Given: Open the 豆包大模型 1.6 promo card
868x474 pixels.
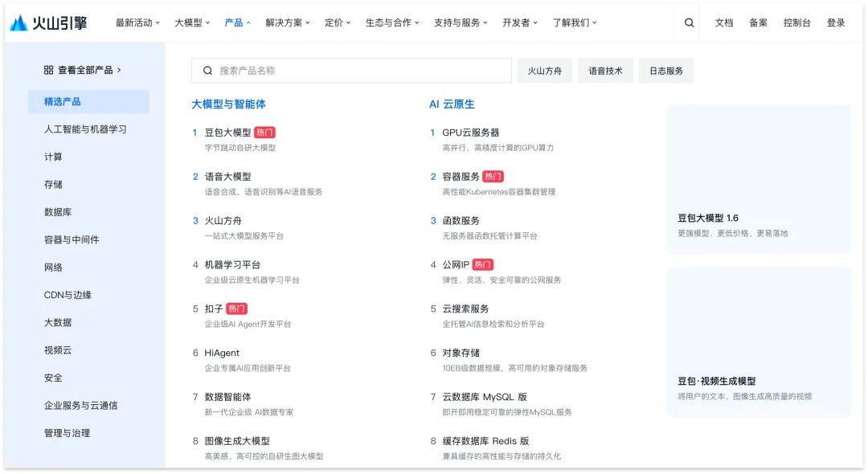Looking at the screenshot, I should click(759, 179).
